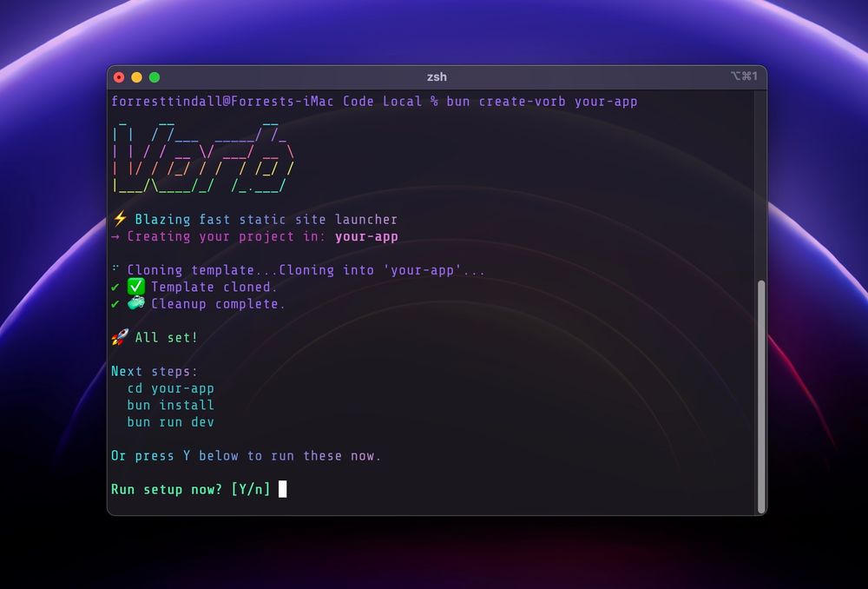Click the checkmark before Cleanup complete line
The image size is (868, 589).
pos(115,304)
